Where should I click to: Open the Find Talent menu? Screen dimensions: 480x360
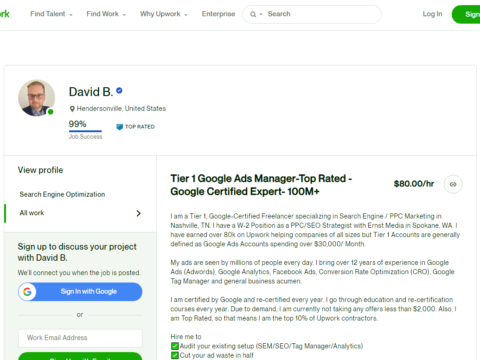[x=51, y=14]
